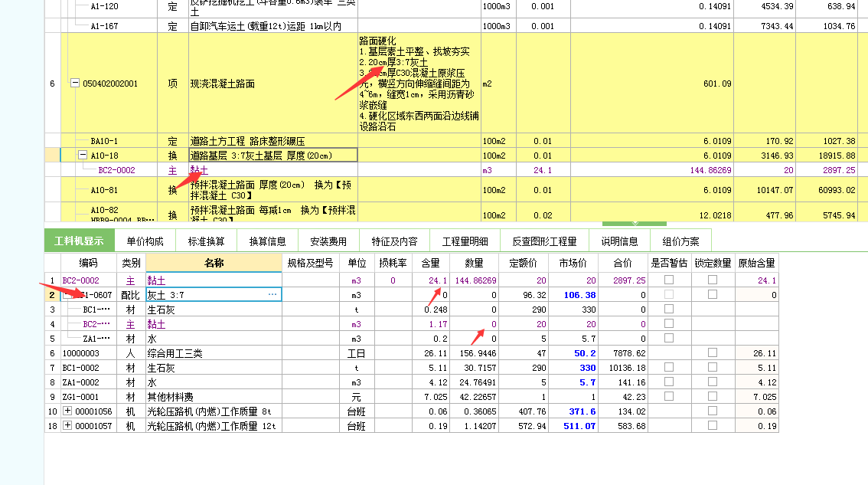Click the 类别 column header

pyautogui.click(x=131, y=263)
